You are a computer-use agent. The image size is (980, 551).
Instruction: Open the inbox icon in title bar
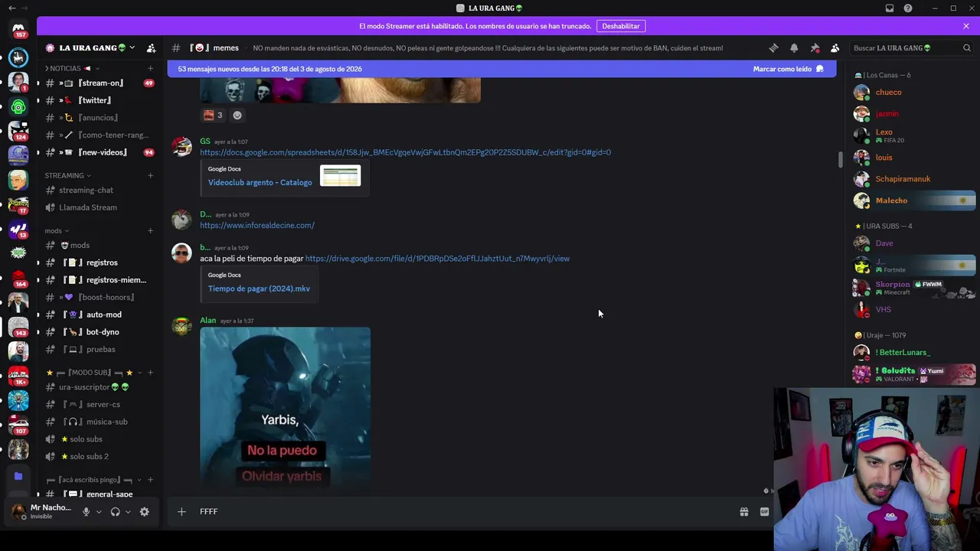point(890,8)
